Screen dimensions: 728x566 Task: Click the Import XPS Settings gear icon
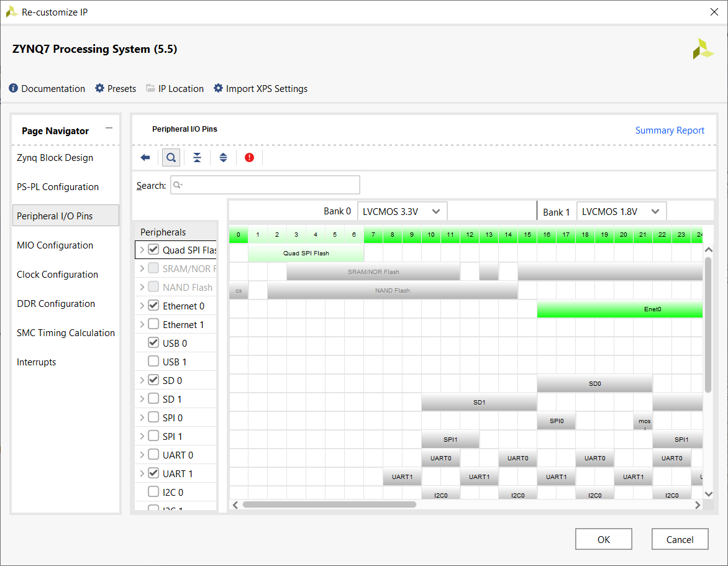click(218, 88)
